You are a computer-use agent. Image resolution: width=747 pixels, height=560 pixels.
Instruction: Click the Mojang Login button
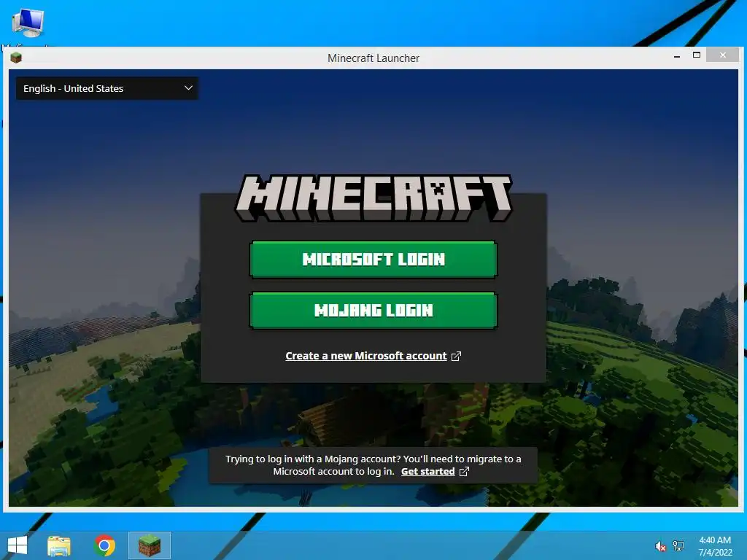pos(373,311)
